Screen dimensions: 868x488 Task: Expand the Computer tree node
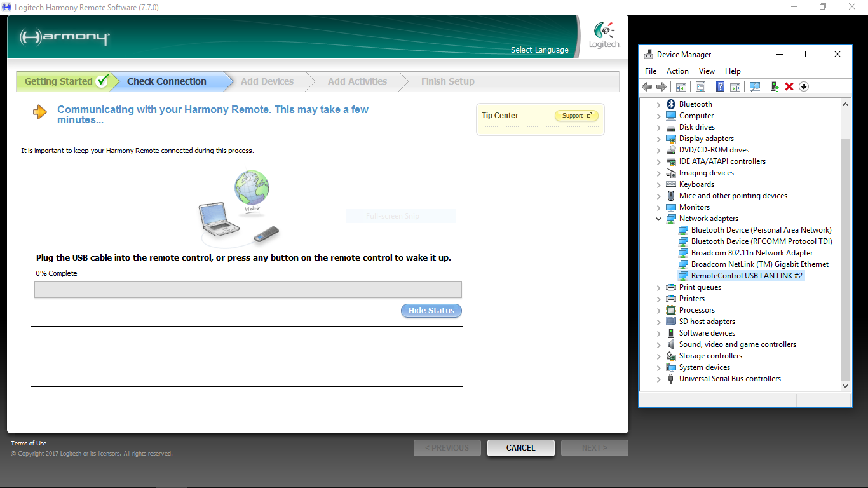coord(658,116)
